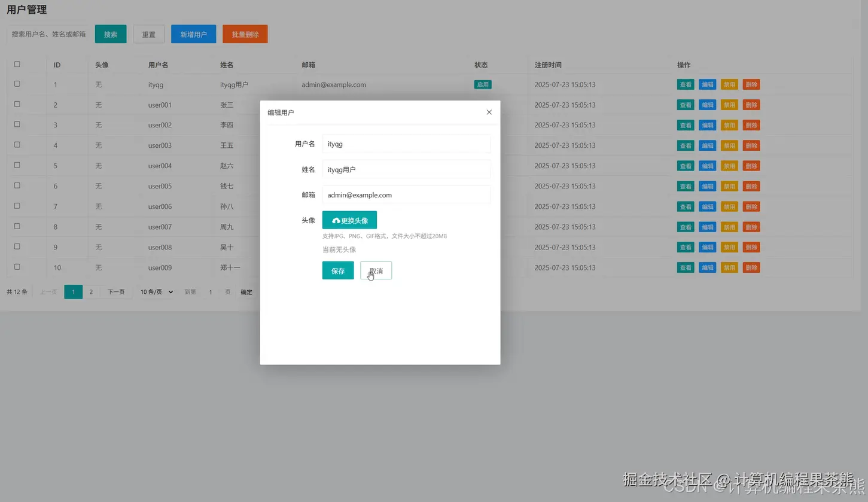This screenshot has width=868, height=502.
Task: Click the 重置 button
Action: (149, 34)
